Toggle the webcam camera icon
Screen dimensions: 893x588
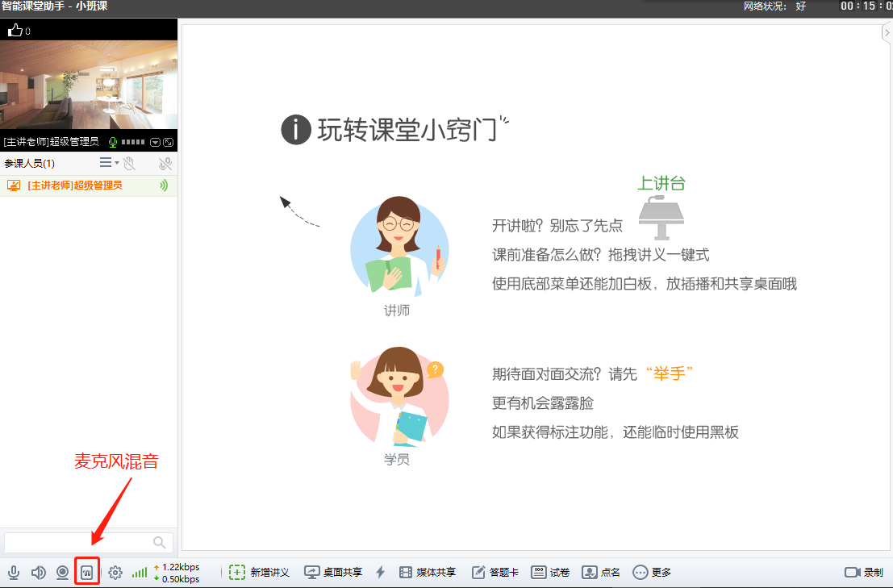tap(62, 573)
